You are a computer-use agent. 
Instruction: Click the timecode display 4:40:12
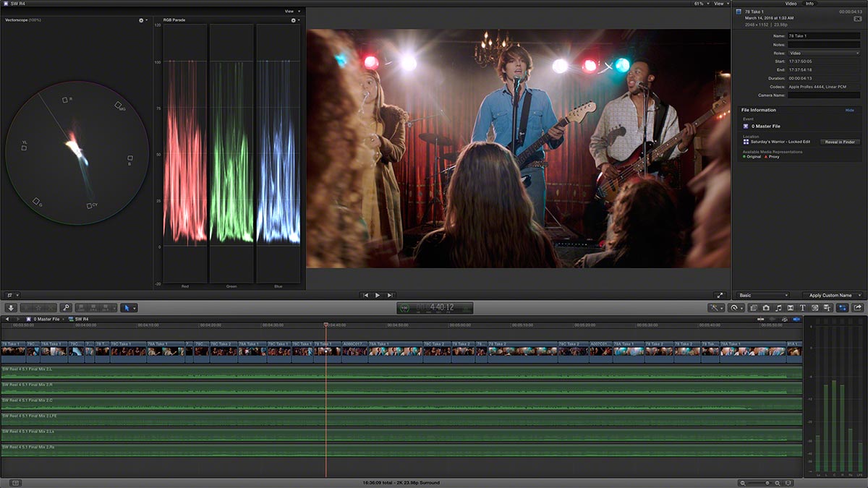[x=435, y=308]
